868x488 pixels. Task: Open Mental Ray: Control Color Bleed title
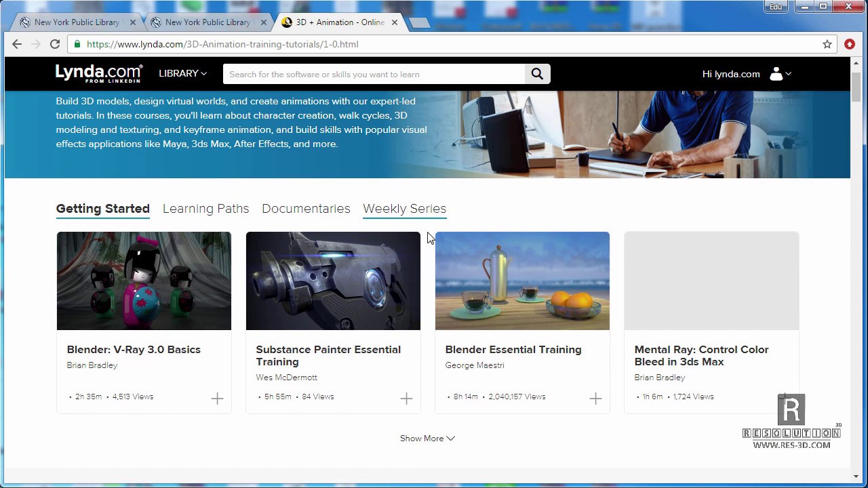pyautogui.click(x=701, y=356)
